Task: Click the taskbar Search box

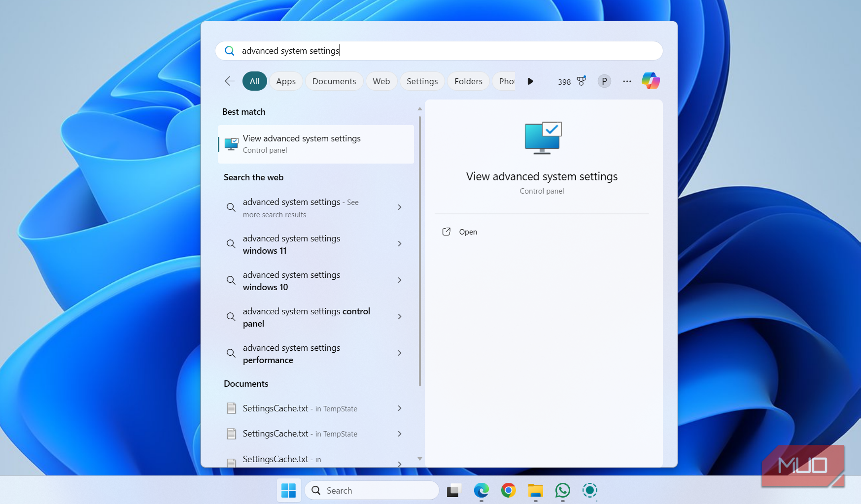Action: [x=372, y=490]
